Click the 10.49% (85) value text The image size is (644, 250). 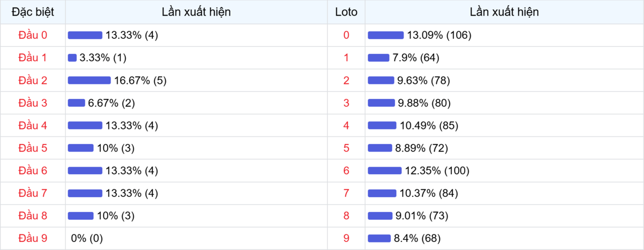(429, 126)
